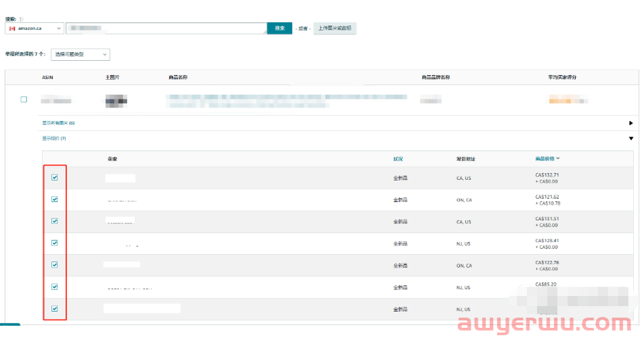The image size is (644, 344).
Task: Click the 主图片 column header
Action: pos(112,77)
